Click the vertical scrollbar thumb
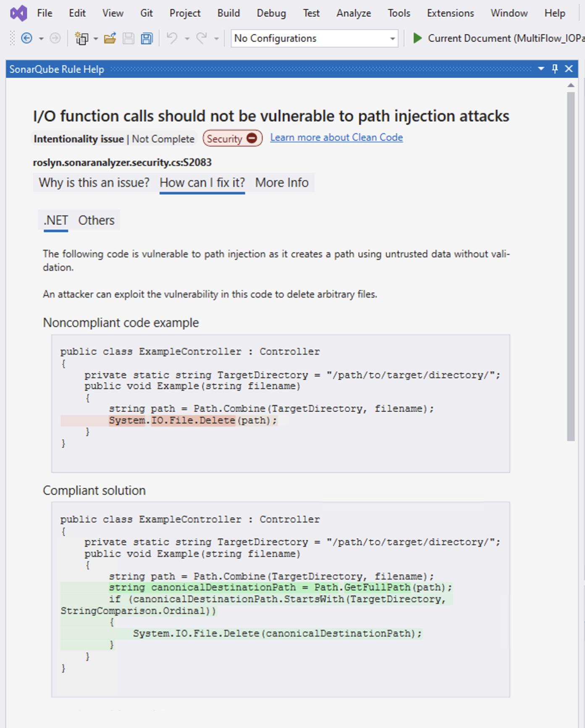This screenshot has width=585, height=728. [571, 266]
